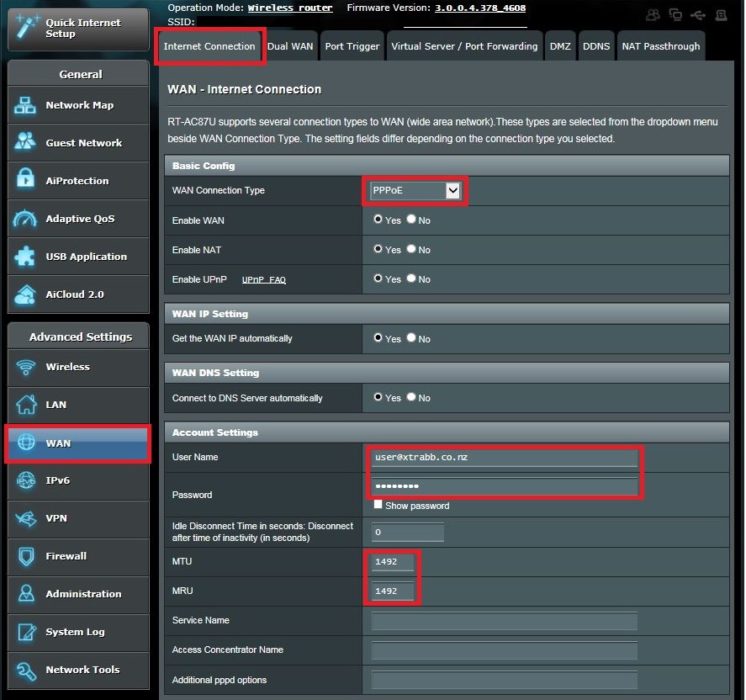
Task: Click the connected clients status icon
Action: point(652,14)
